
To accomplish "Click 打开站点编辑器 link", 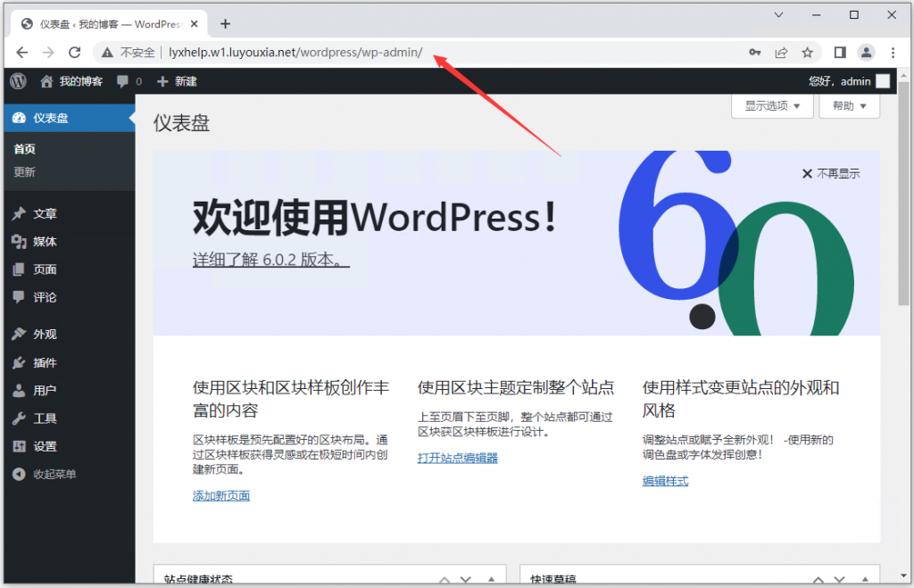I will [458, 458].
